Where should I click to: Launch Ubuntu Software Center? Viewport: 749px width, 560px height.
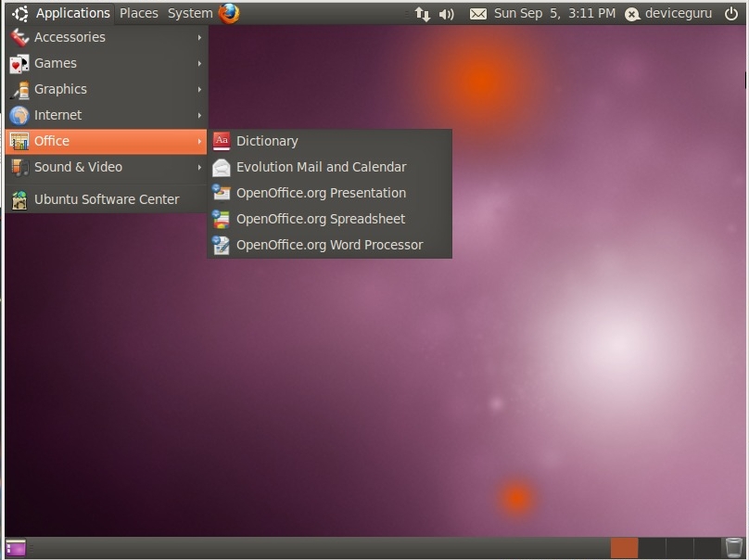(106, 199)
